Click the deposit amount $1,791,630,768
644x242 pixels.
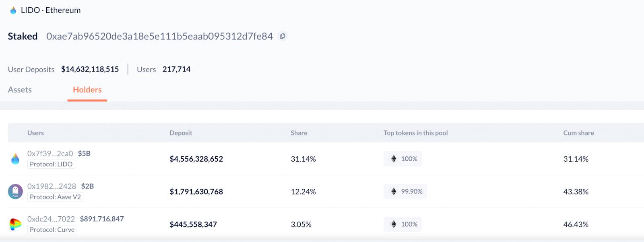pyautogui.click(x=196, y=192)
